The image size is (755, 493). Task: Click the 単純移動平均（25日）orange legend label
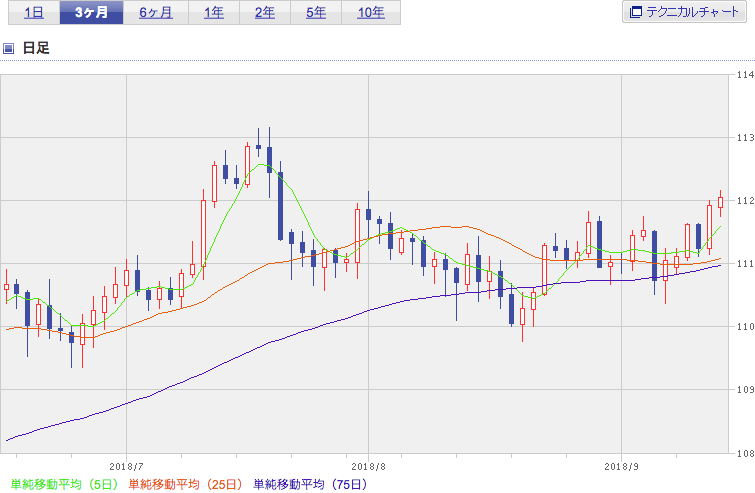[185, 484]
